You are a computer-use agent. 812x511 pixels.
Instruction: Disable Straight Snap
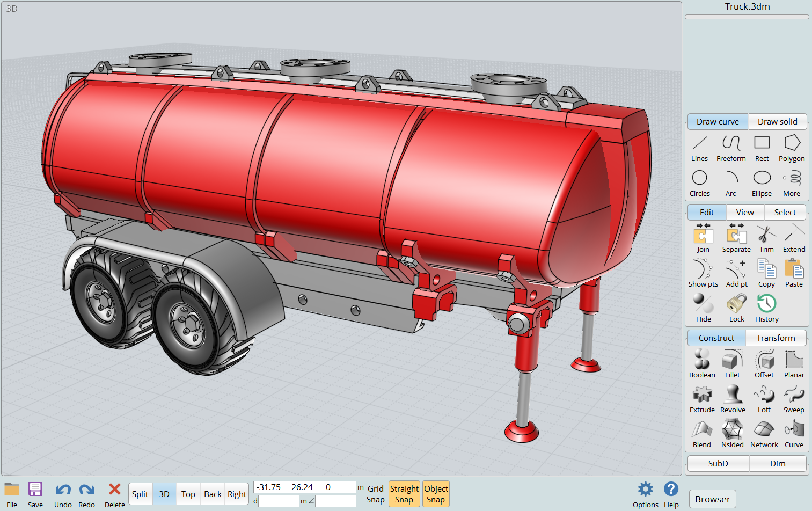[x=404, y=494]
